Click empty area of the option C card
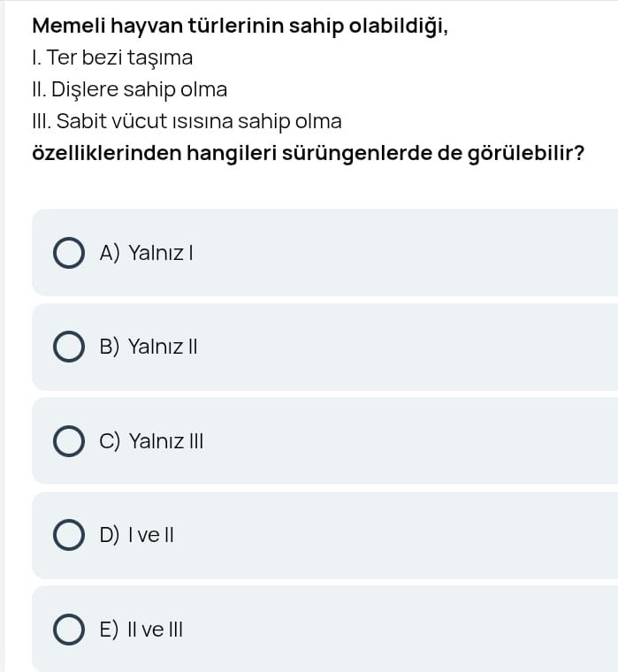Viewport: 618px width, 672px height. click(x=398, y=440)
